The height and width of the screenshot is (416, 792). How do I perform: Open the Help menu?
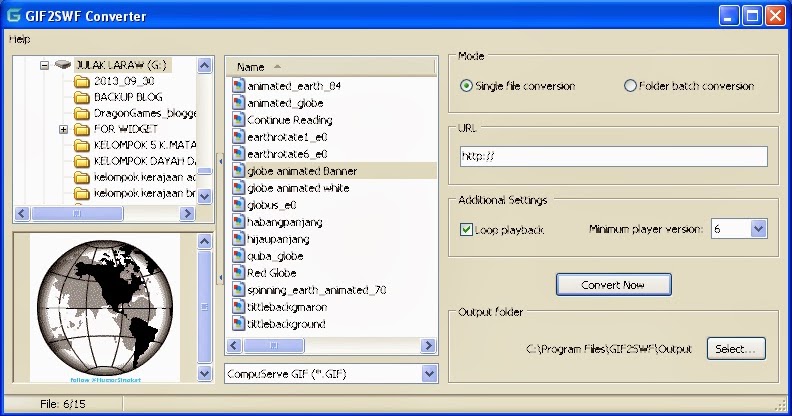pyautogui.click(x=20, y=39)
